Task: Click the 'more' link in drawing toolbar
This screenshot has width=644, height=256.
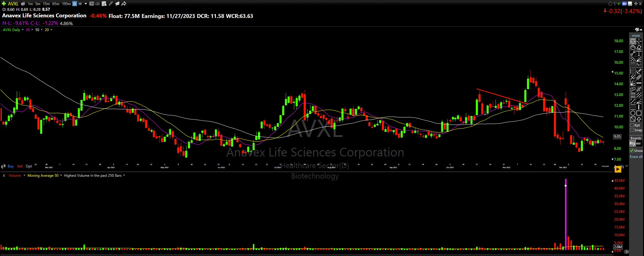Action: (636, 36)
